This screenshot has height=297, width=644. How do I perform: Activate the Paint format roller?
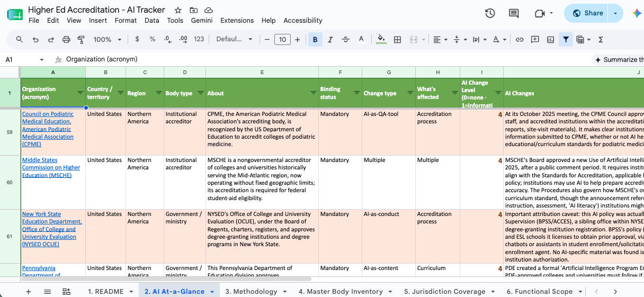81,40
